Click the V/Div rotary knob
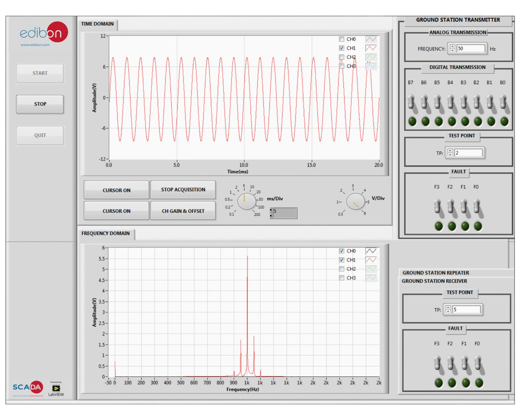The height and width of the screenshot is (420, 520). [355, 202]
